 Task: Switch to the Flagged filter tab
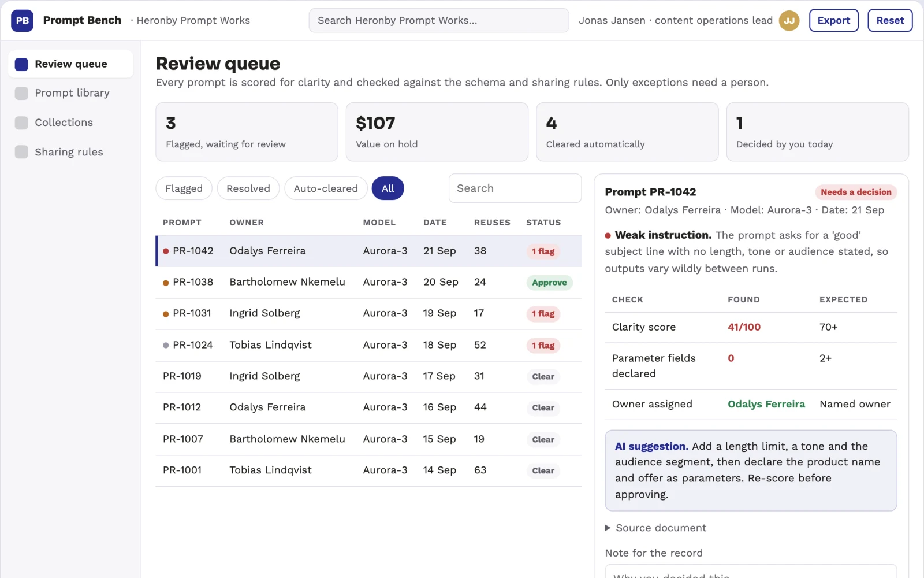[184, 188]
